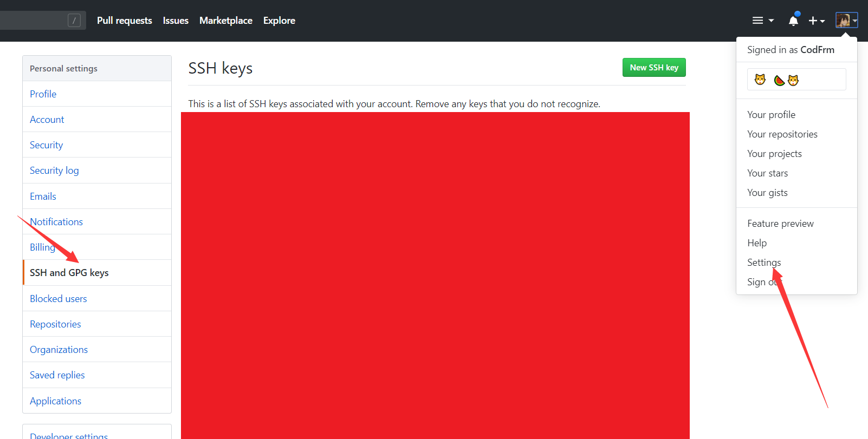868x439 pixels.
Task: Choose Settings in the user dropdown
Action: pos(763,263)
